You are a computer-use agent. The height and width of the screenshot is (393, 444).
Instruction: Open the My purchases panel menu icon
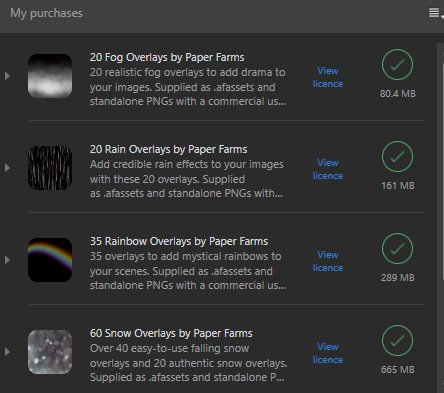click(435, 13)
